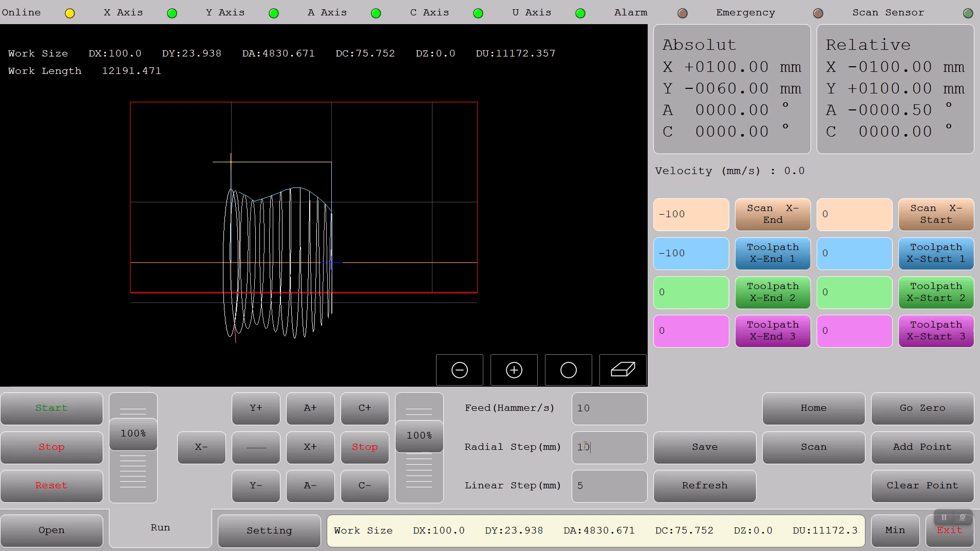Click the Scan Sensor indicator light

click(x=968, y=13)
